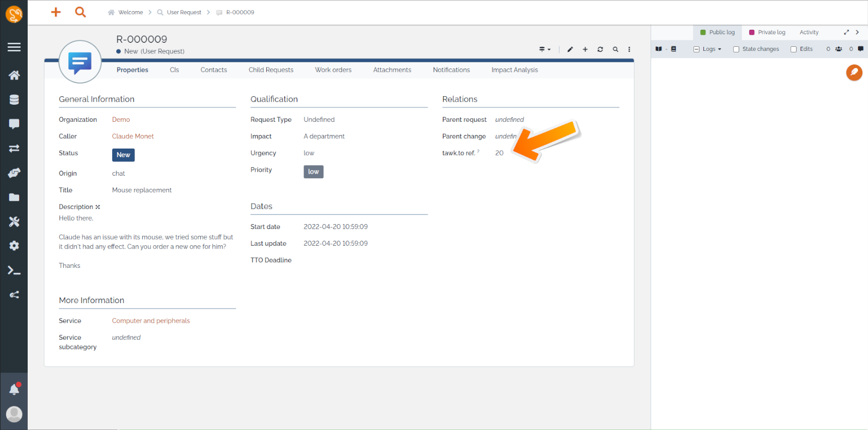Follow the Computer and peripherals service link

click(x=151, y=321)
